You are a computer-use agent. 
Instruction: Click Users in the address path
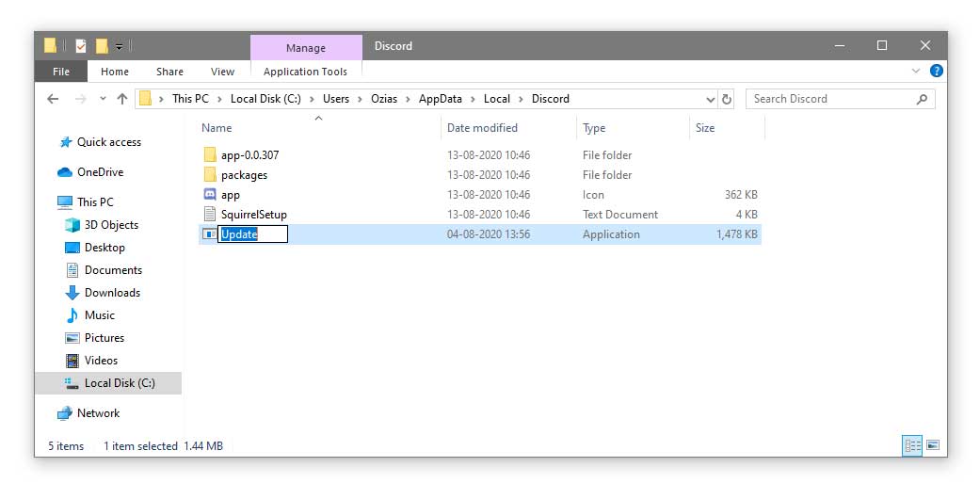point(336,99)
